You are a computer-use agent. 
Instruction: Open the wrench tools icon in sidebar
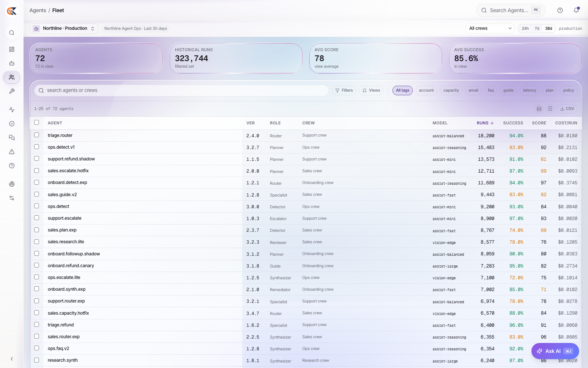pyautogui.click(x=12, y=91)
